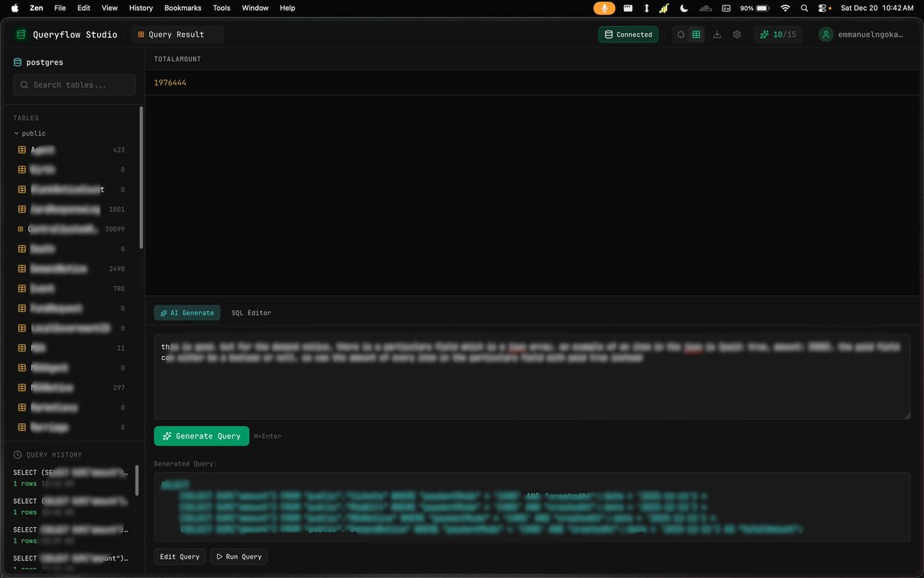The height and width of the screenshot is (578, 924).
Task: Click the Run Query button
Action: click(x=239, y=556)
